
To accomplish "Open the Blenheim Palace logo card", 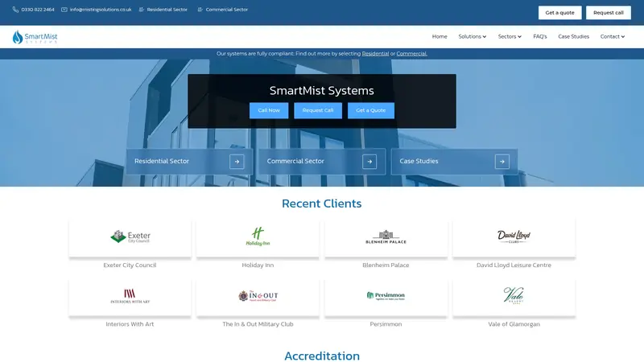I will pos(386,237).
